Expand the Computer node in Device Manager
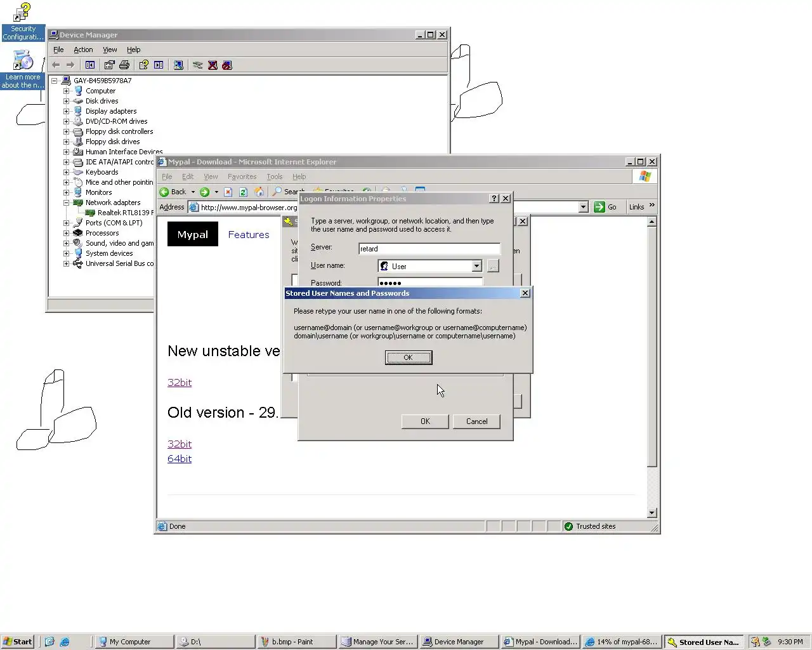This screenshot has height=650, width=812. click(x=66, y=91)
